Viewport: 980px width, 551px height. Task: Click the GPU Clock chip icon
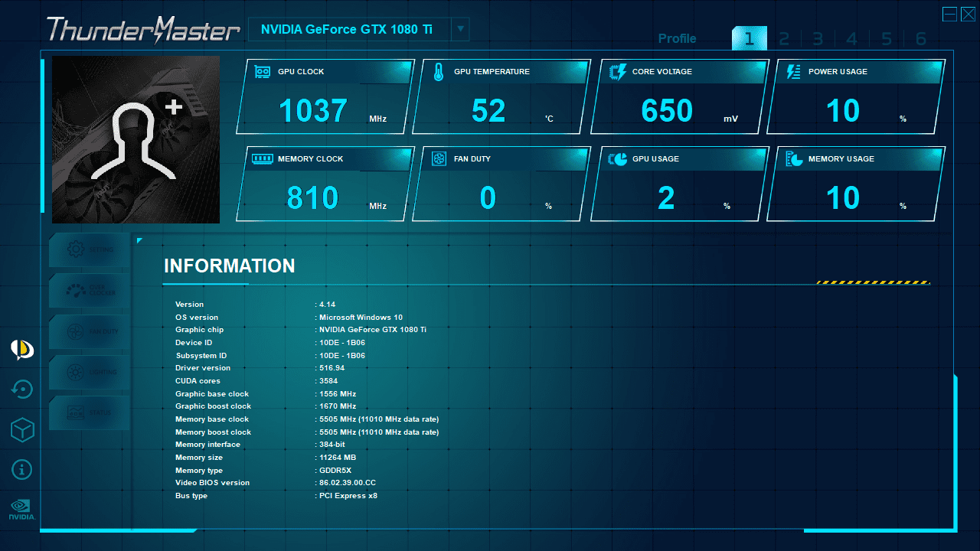[262, 72]
